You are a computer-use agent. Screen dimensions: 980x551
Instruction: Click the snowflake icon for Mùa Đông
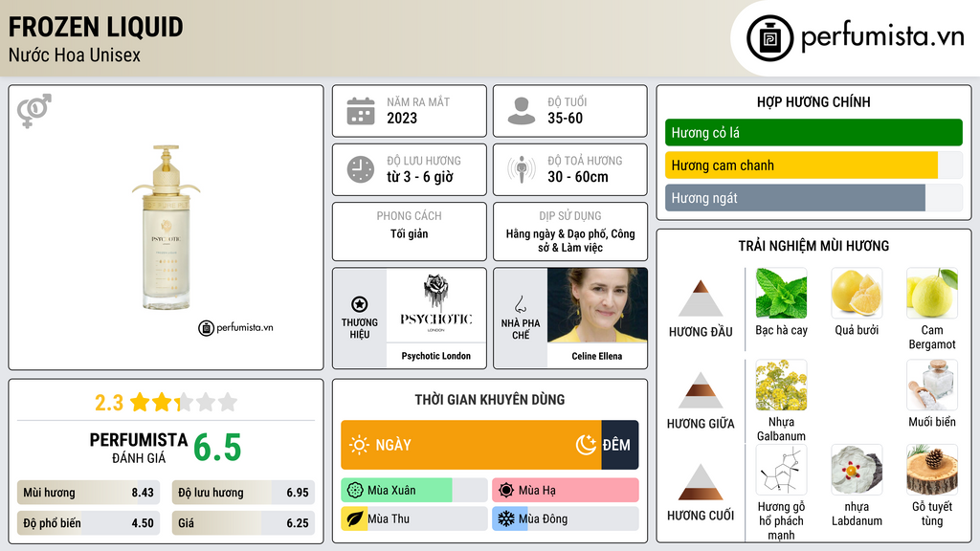pyautogui.click(x=506, y=518)
